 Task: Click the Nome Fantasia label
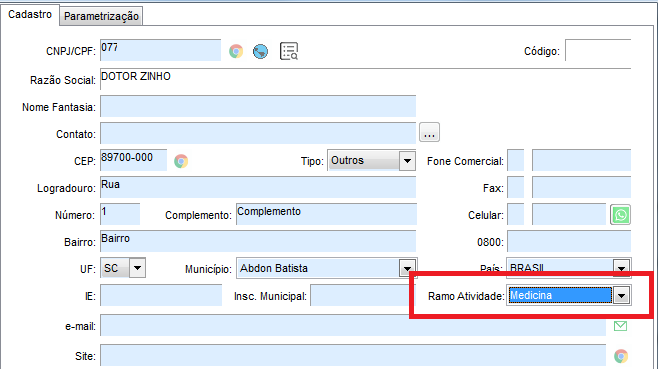tap(59, 107)
